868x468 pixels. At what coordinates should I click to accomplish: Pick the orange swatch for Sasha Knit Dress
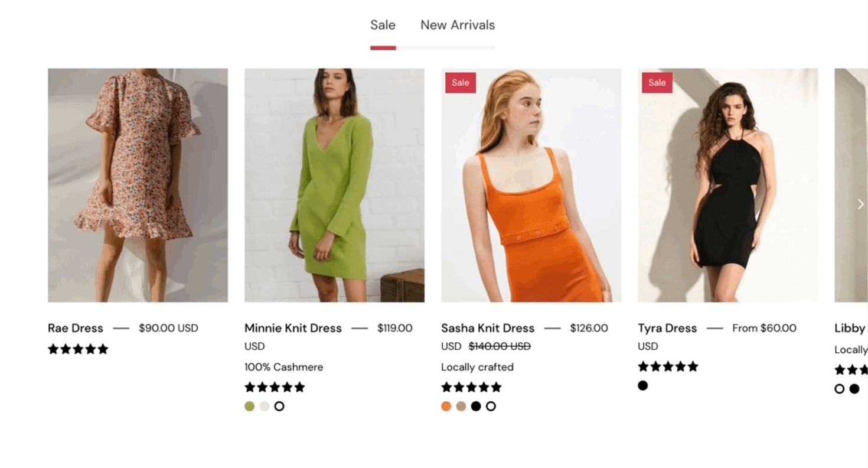click(446, 407)
